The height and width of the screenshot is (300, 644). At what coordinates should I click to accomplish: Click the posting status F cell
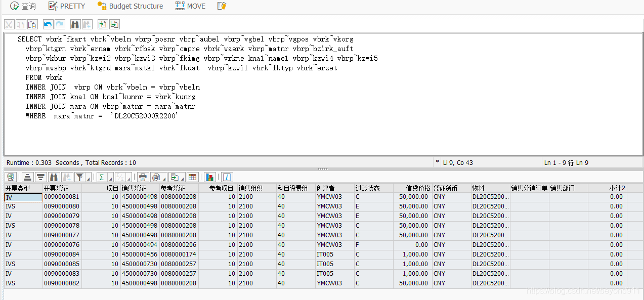coord(373,245)
